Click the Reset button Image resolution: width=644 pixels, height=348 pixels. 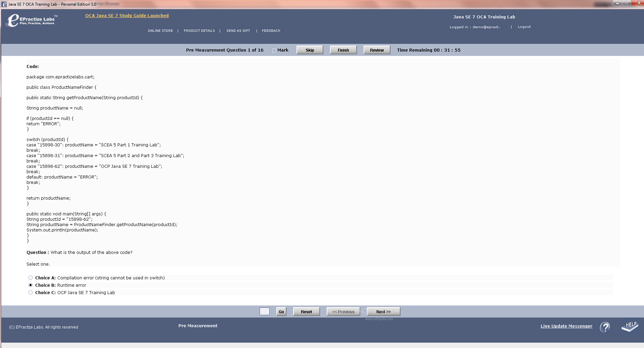(307, 311)
